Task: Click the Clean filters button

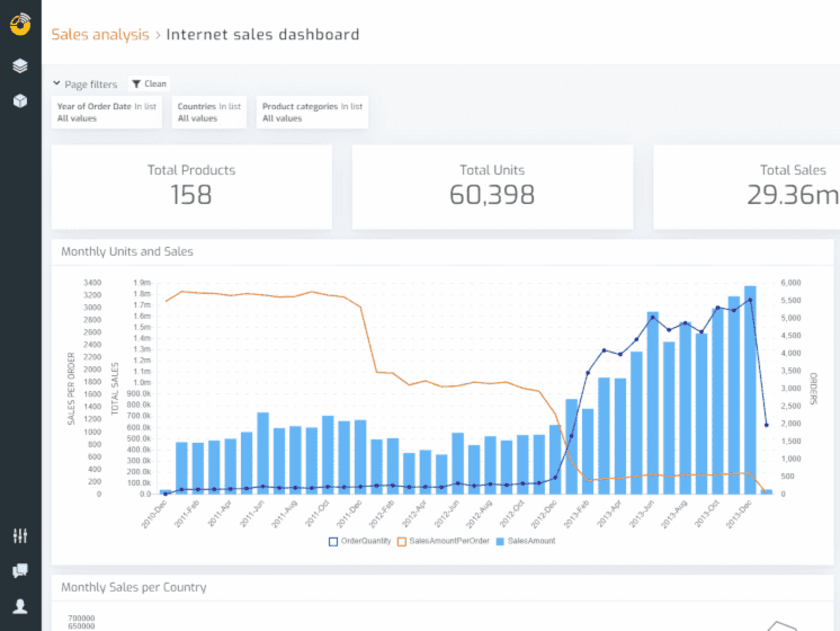Action: tap(149, 84)
